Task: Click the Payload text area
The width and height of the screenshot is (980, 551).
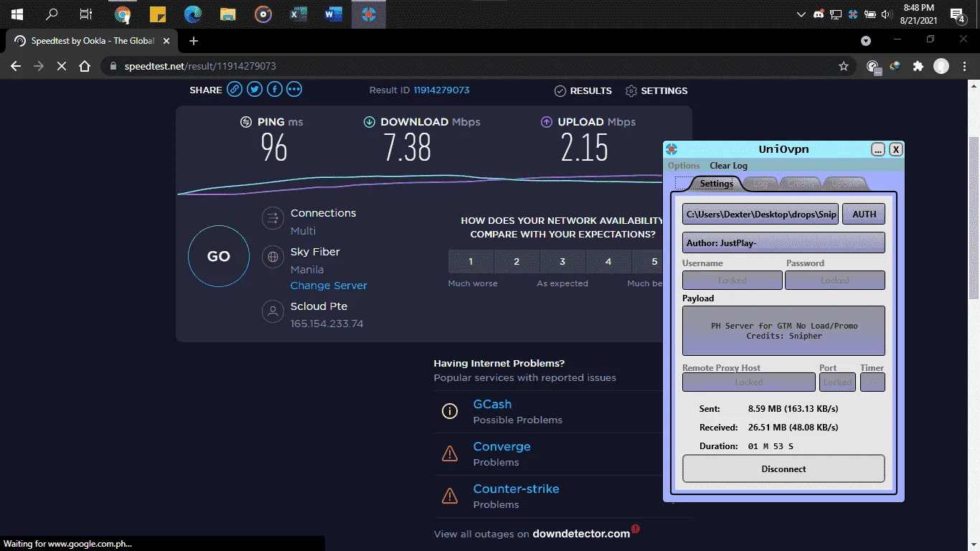Action: pyautogui.click(x=783, y=331)
